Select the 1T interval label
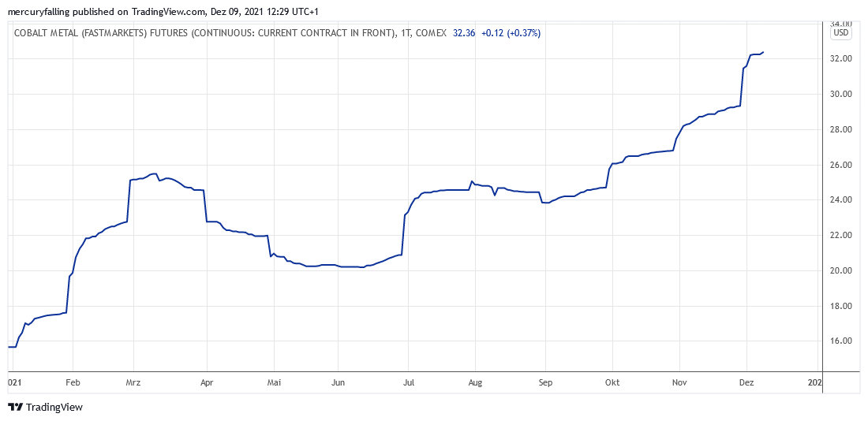The width and height of the screenshot is (868, 421). [x=406, y=33]
